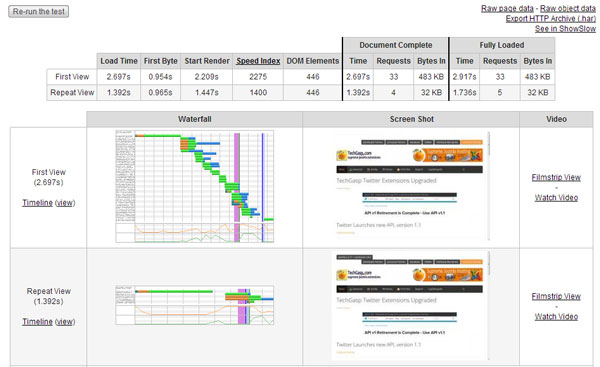Click the Re-run the test button
The image size is (600, 367).
tap(39, 11)
